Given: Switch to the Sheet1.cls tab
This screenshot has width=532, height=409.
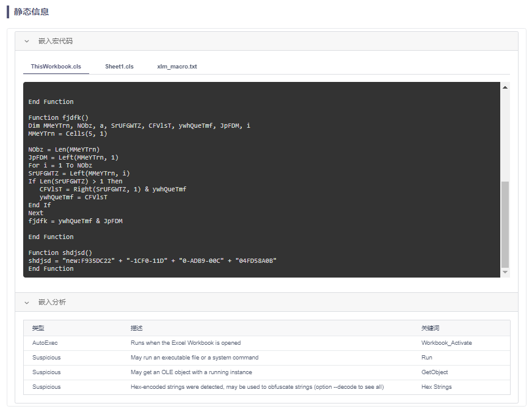Looking at the screenshot, I should point(119,67).
